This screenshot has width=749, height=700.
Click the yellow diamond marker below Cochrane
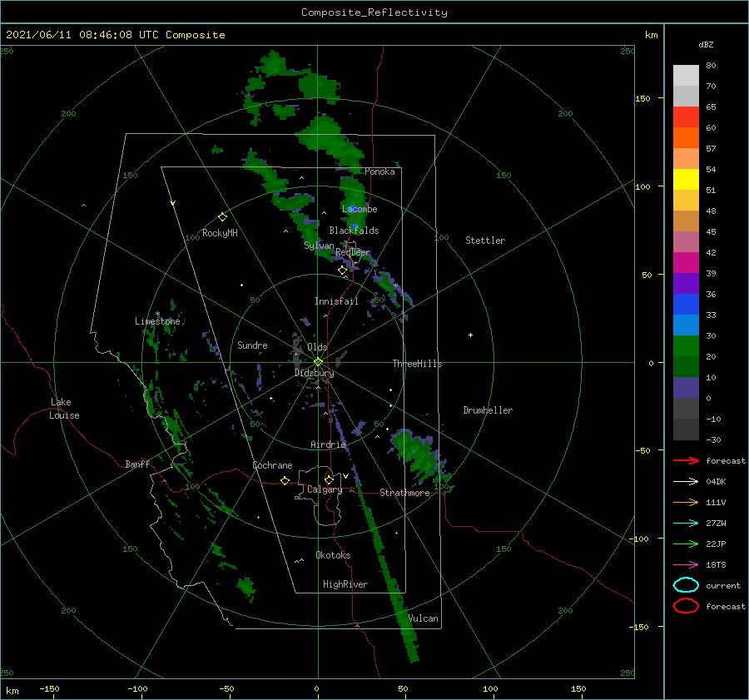point(285,481)
